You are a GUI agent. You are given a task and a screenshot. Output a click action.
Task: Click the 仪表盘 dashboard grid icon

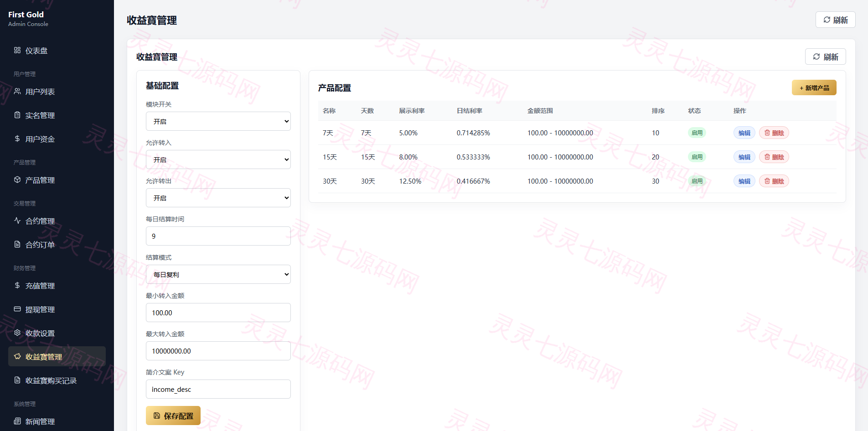tap(17, 50)
